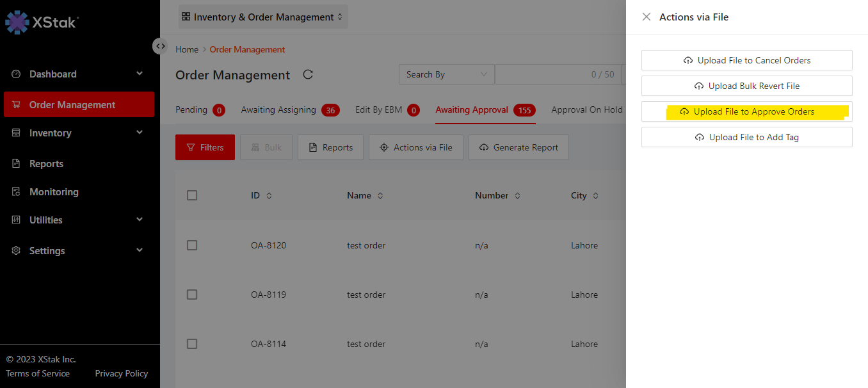Screen dimensions: 868x388
Task: Open the Inventory & Order Management module switcher
Action: 263,17
